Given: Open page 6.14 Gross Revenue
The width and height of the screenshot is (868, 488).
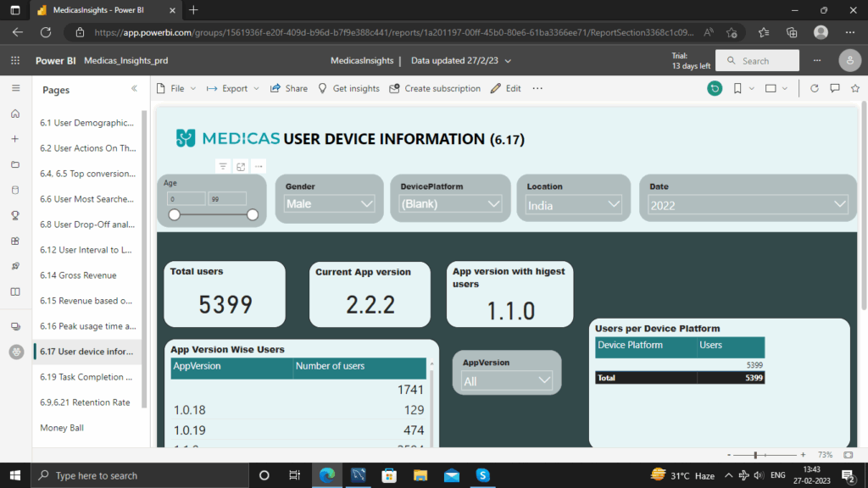Looking at the screenshot, I should 87,275.
